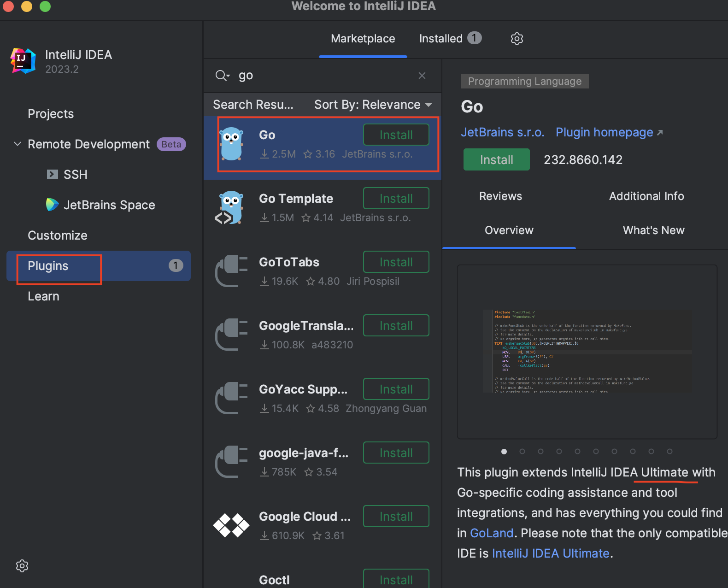The image size is (728, 588).
Task: Click the GoToTabs plug icon
Action: (x=231, y=271)
